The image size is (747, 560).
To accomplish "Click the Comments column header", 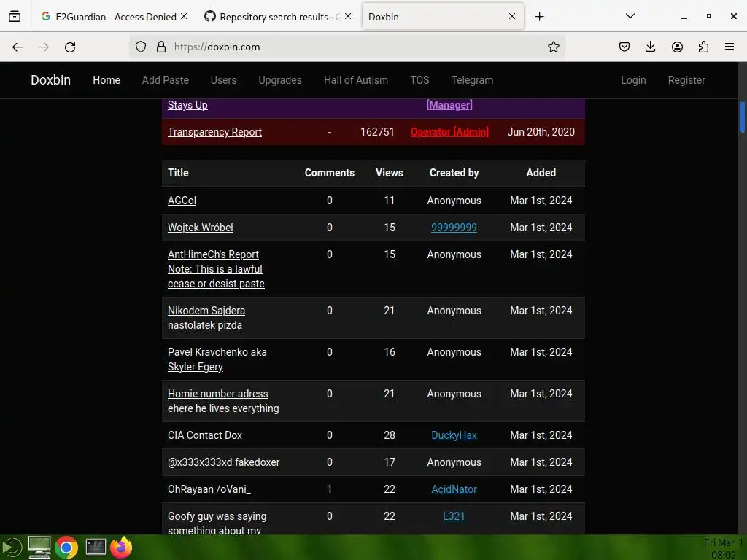I will [329, 173].
